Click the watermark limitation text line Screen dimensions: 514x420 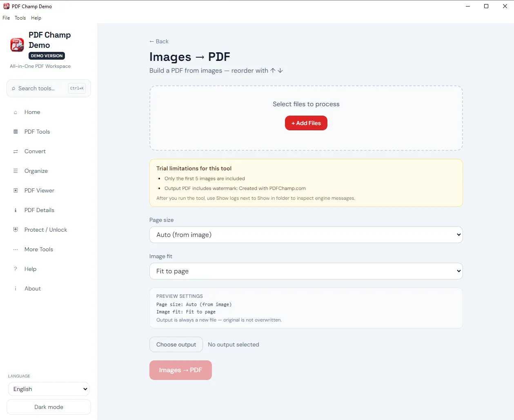[x=235, y=188]
